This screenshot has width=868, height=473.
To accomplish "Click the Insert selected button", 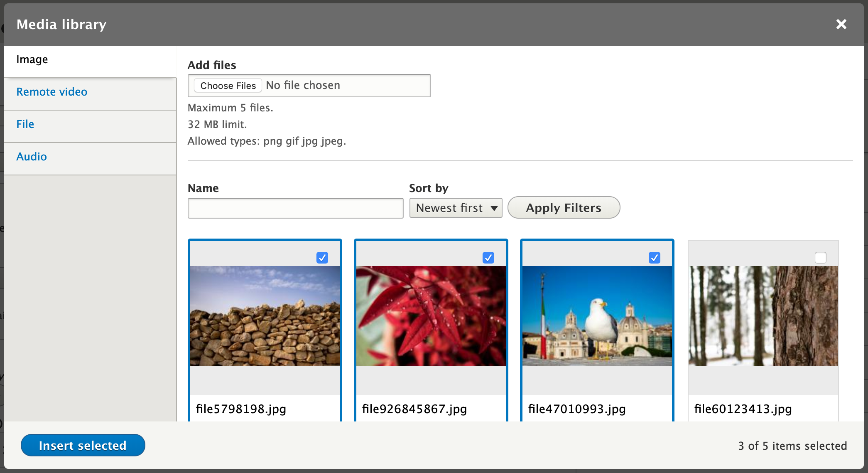I will click(x=83, y=445).
